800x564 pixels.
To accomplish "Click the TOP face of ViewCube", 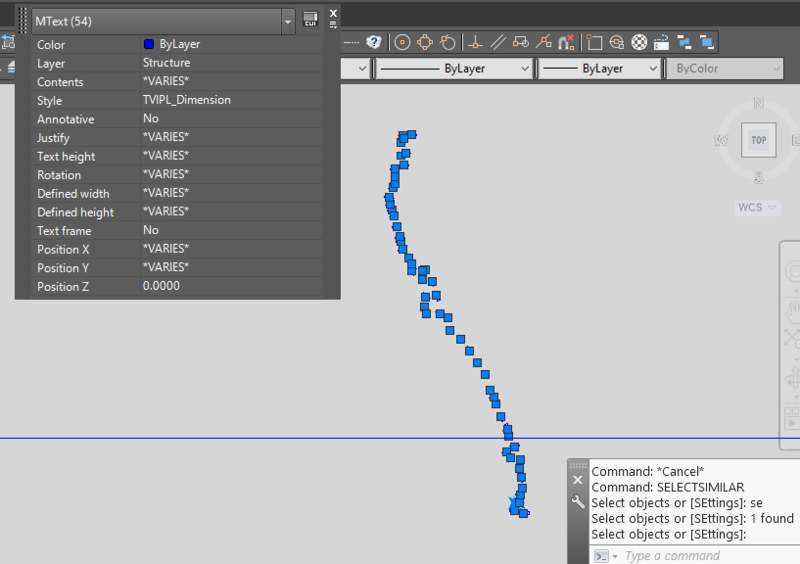I will [759, 140].
